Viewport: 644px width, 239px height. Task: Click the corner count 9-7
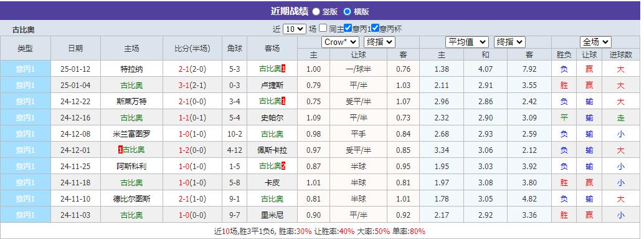coord(235,215)
